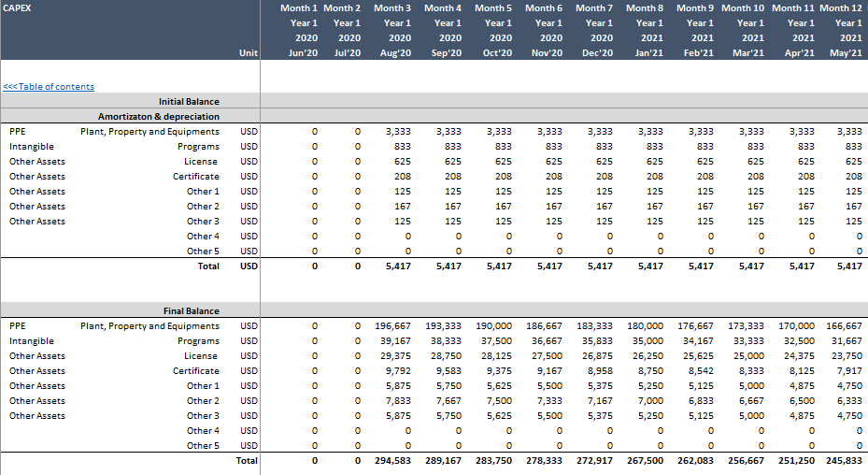Select Intangible category in depreciation table

point(32,146)
